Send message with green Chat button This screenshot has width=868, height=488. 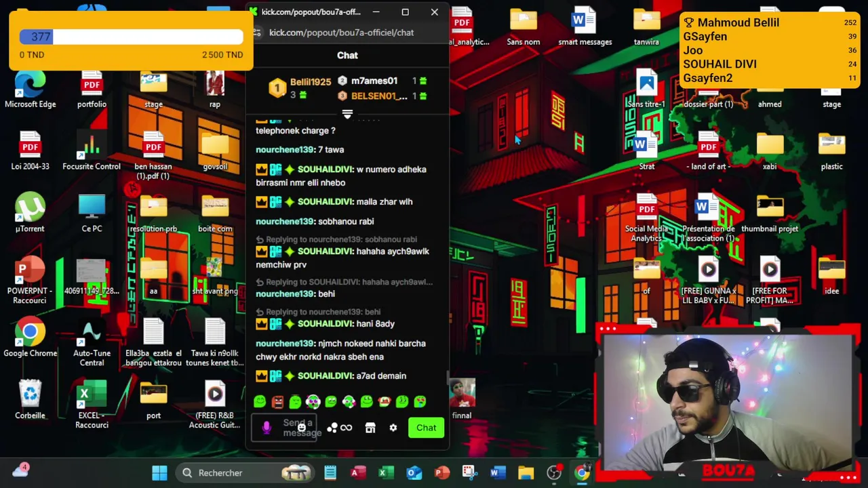[x=427, y=428]
